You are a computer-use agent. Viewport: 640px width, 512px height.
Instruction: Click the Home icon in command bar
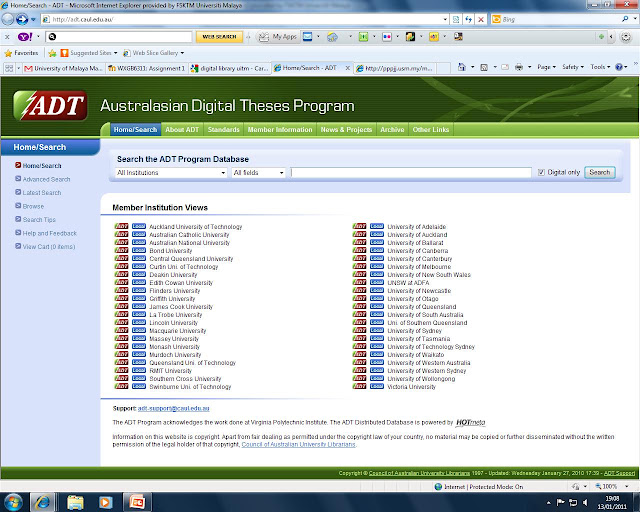click(462, 67)
